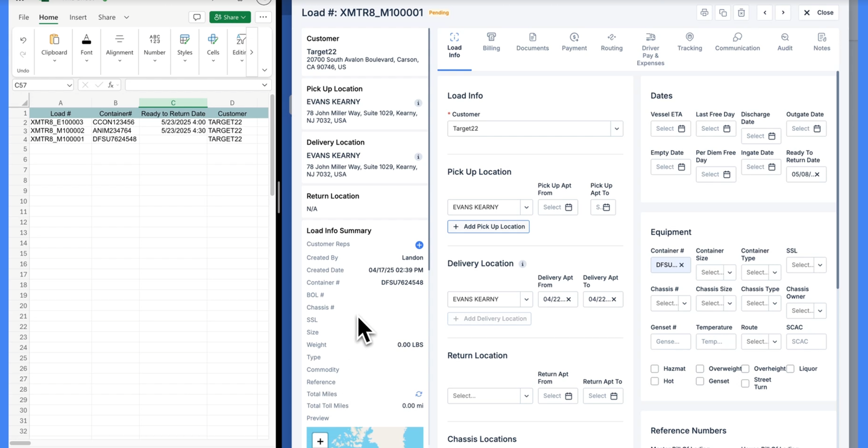Switch to the Routing tab
The width and height of the screenshot is (868, 448).
(x=611, y=42)
